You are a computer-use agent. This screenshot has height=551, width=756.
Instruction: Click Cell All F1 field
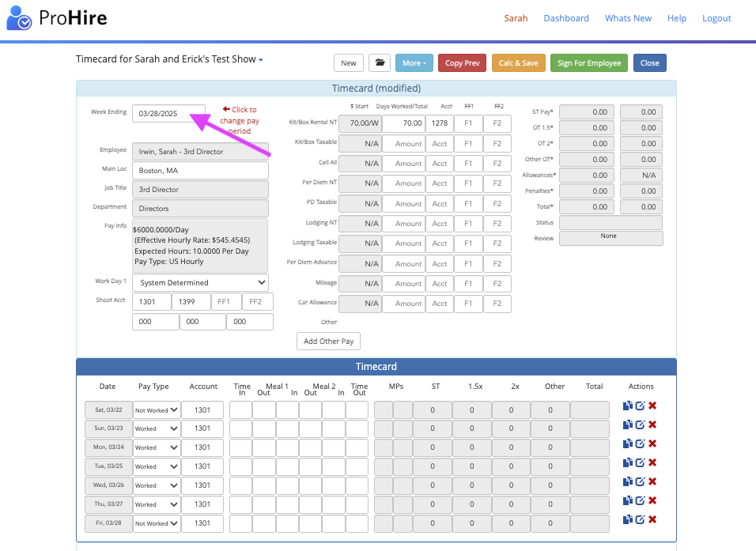[x=468, y=164]
